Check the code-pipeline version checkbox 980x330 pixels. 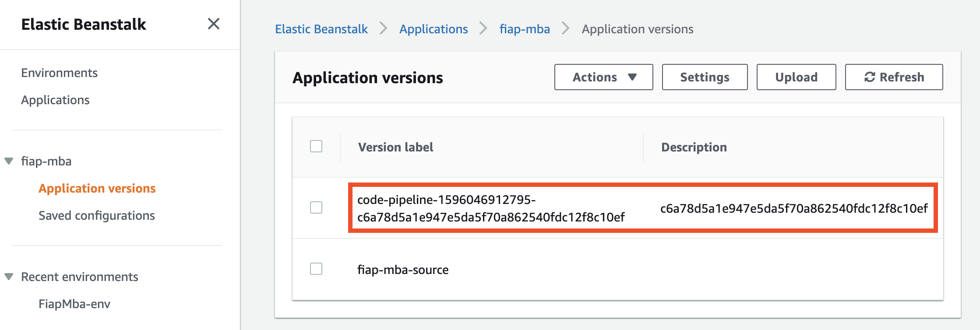pyautogui.click(x=316, y=207)
